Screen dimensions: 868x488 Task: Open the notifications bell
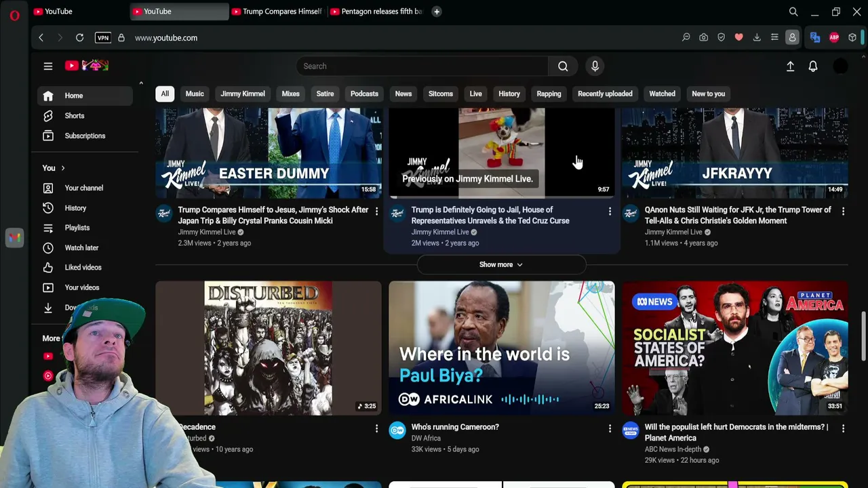coord(813,66)
